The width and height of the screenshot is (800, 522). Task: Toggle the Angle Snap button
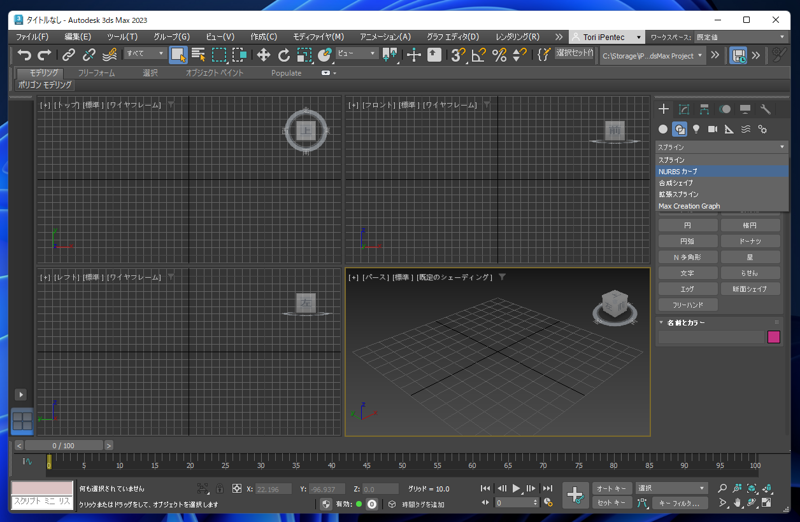pyautogui.click(x=479, y=55)
